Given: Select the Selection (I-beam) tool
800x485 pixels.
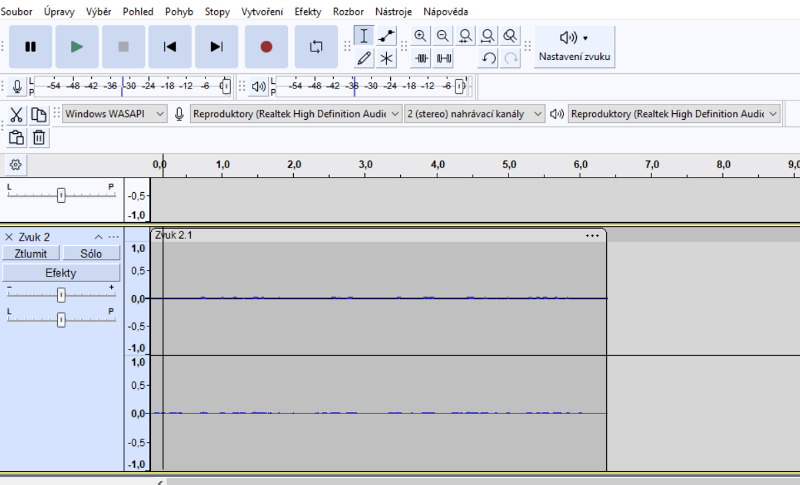Looking at the screenshot, I should coord(364,36).
